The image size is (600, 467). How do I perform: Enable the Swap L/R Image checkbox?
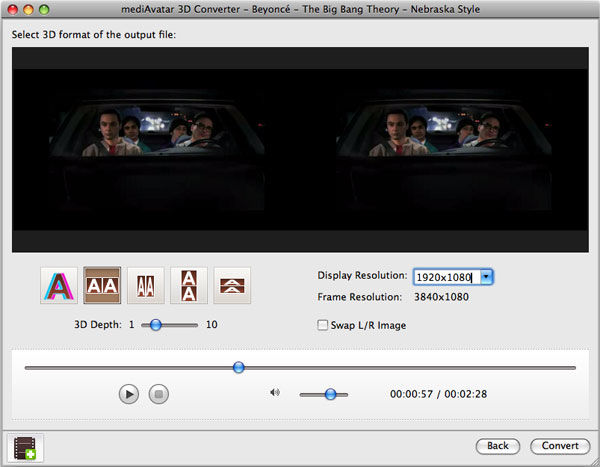[x=323, y=325]
